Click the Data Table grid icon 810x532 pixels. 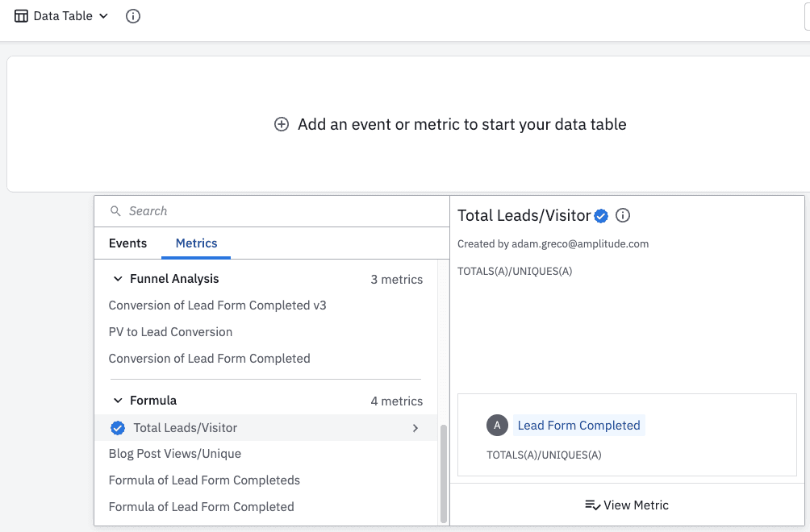click(x=21, y=16)
